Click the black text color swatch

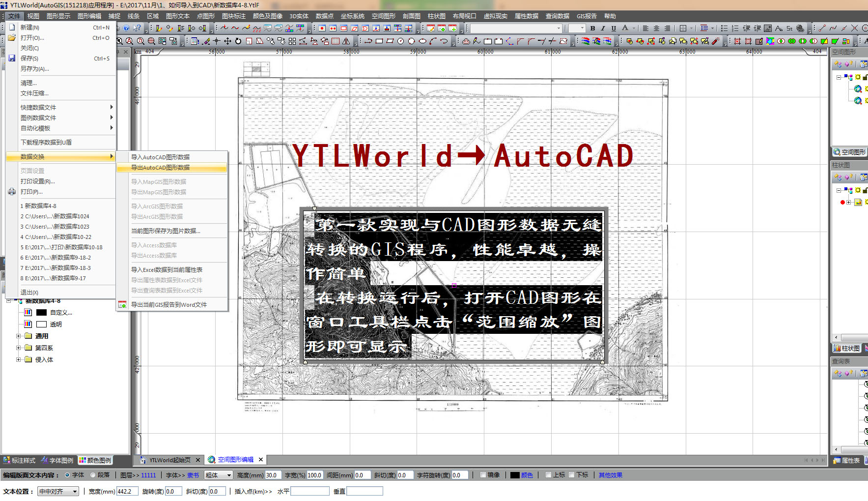[x=515, y=475]
